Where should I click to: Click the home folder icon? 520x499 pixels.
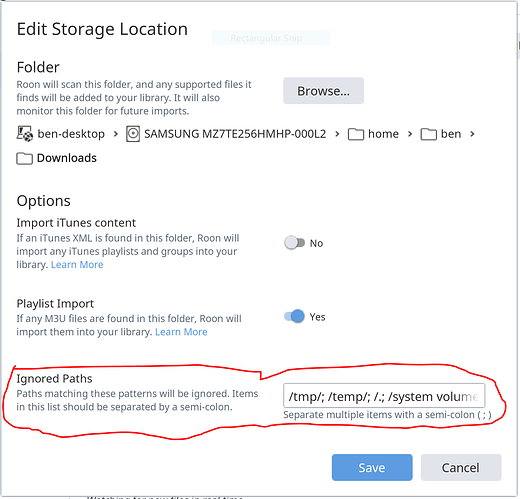[356, 134]
